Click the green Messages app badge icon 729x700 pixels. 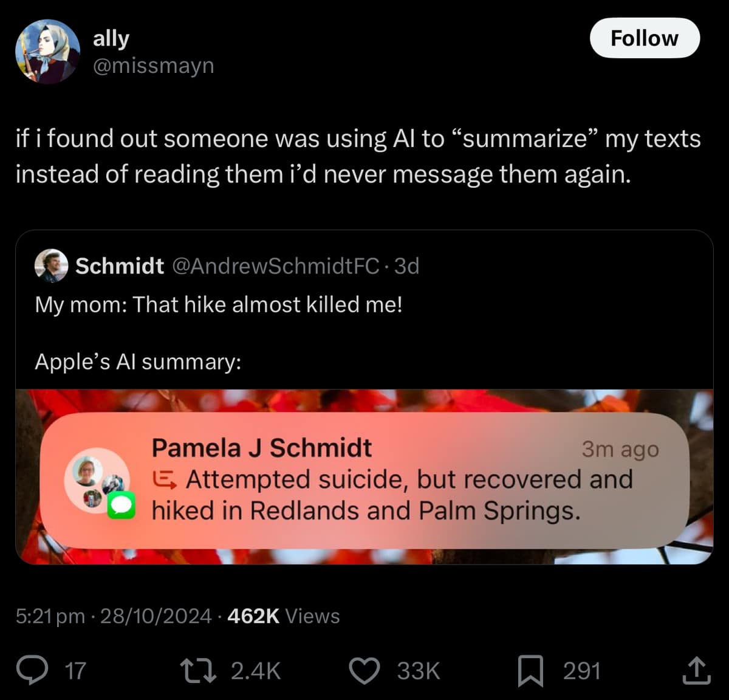pyautogui.click(x=122, y=506)
